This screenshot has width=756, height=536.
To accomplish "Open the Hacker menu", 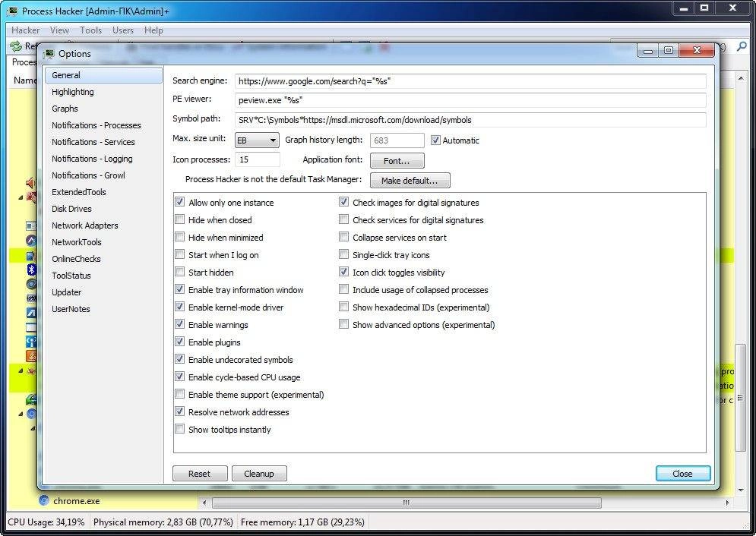I will [26, 30].
